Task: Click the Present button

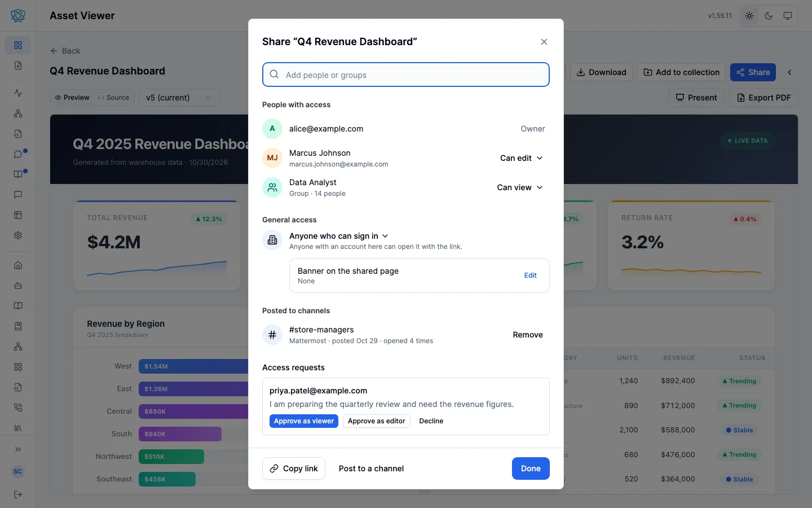Action: [x=696, y=98]
